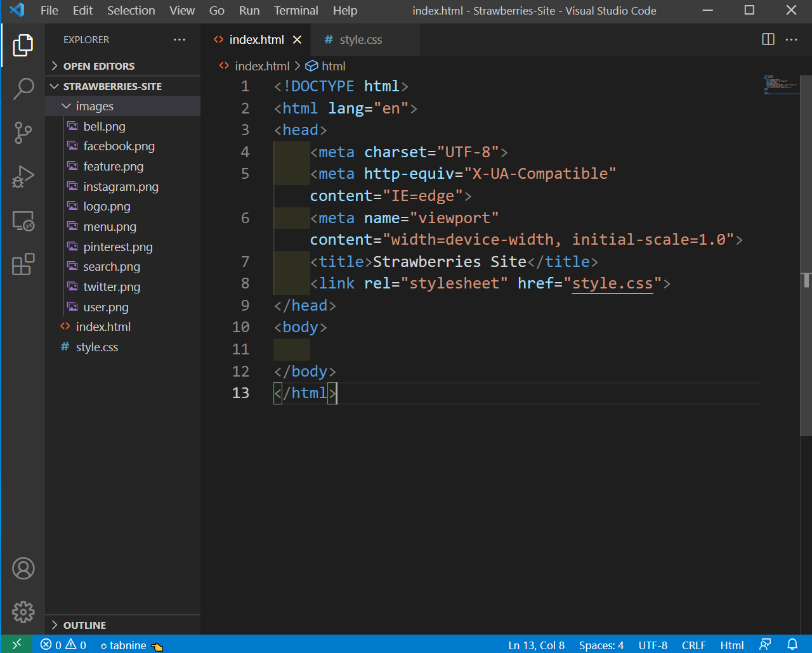Open the Accounts menu icon
The width and height of the screenshot is (812, 653).
click(23, 569)
